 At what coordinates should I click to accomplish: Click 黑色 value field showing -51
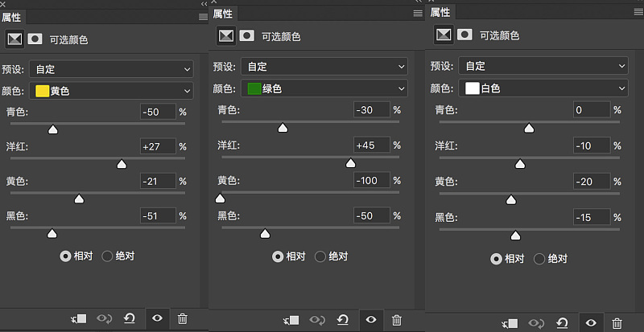tap(158, 216)
